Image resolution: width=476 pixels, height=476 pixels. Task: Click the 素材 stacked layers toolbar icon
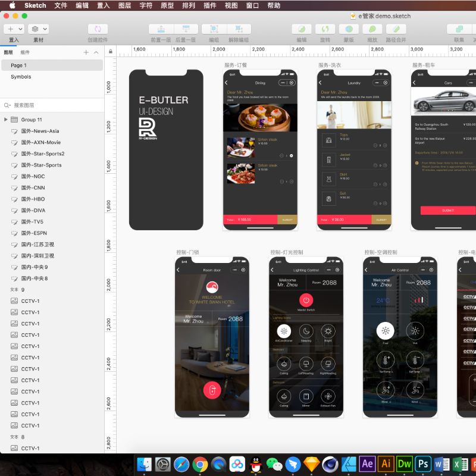point(35,29)
